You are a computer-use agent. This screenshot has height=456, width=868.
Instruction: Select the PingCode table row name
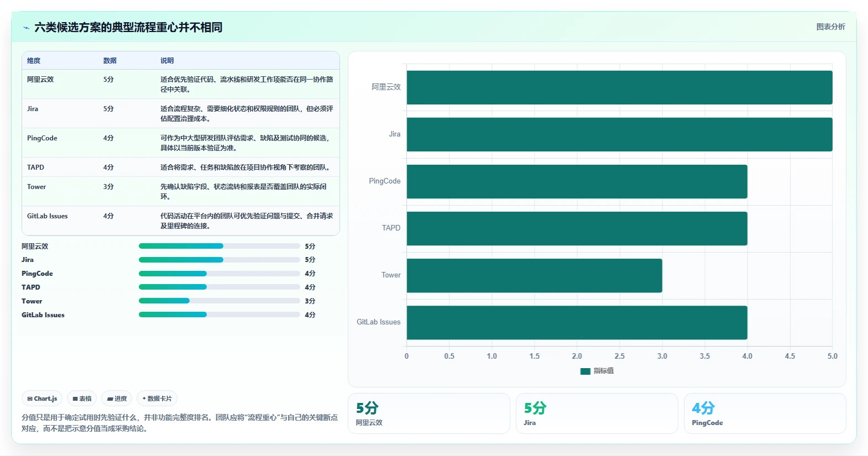point(42,138)
